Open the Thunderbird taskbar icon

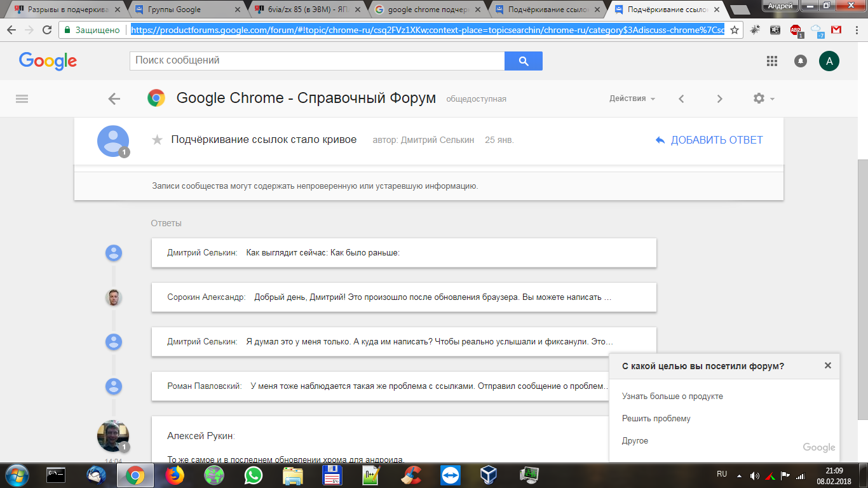click(97, 475)
